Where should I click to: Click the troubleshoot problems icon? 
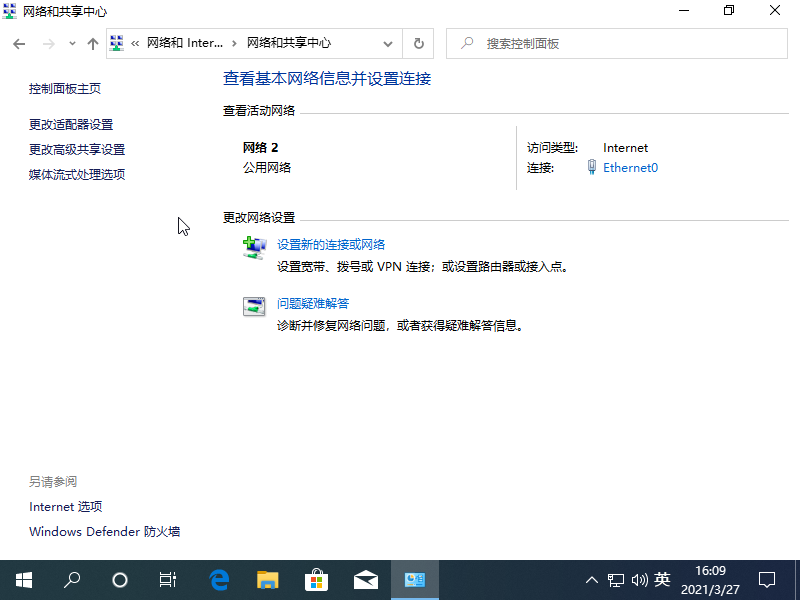pyautogui.click(x=254, y=306)
